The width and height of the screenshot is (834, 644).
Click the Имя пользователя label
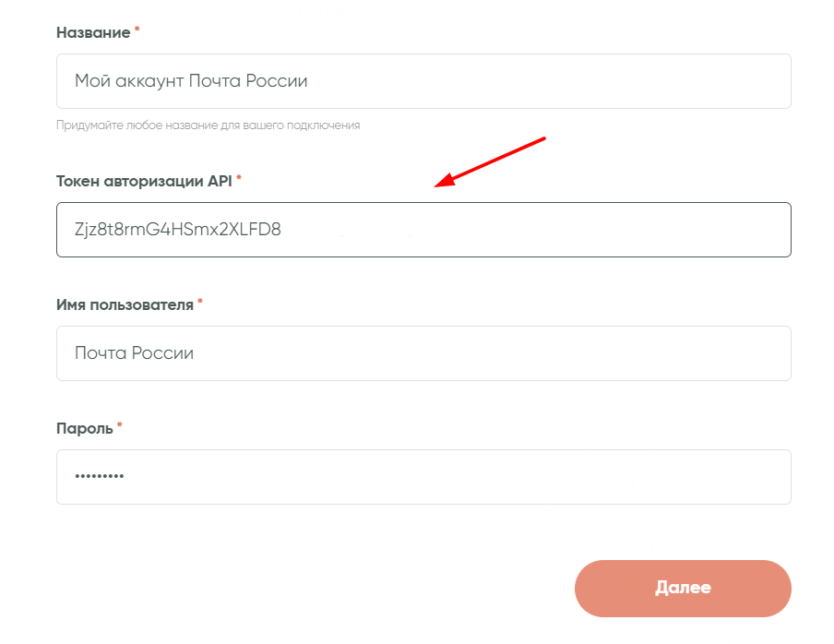(x=125, y=304)
